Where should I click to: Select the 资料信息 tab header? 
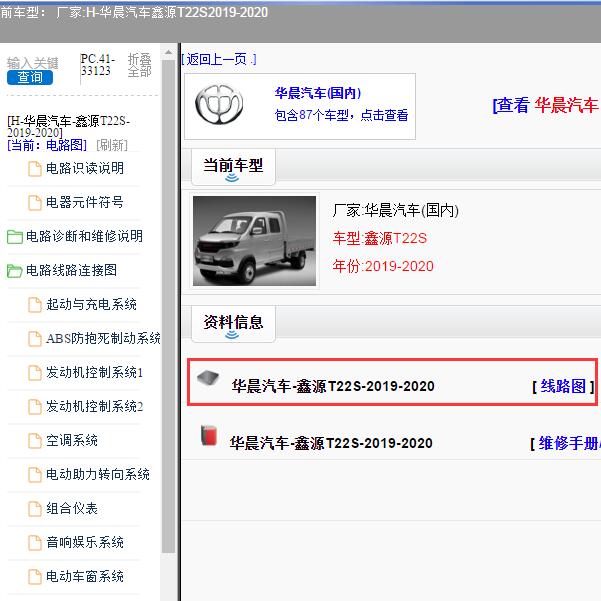pyautogui.click(x=233, y=323)
